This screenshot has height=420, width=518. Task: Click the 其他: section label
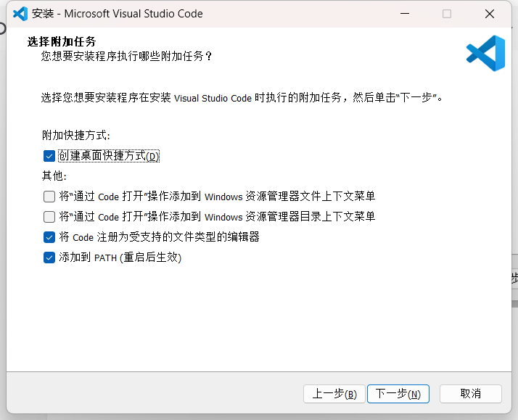click(54, 176)
